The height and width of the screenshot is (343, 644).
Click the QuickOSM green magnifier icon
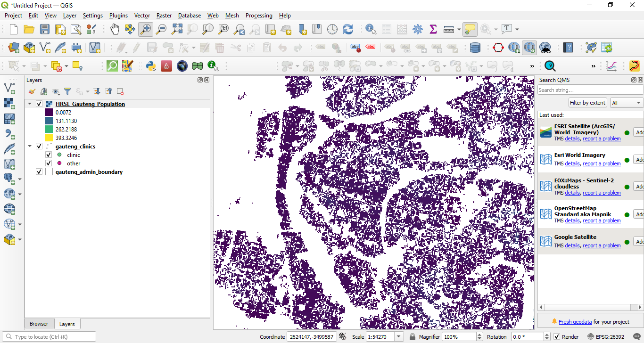[112, 66]
